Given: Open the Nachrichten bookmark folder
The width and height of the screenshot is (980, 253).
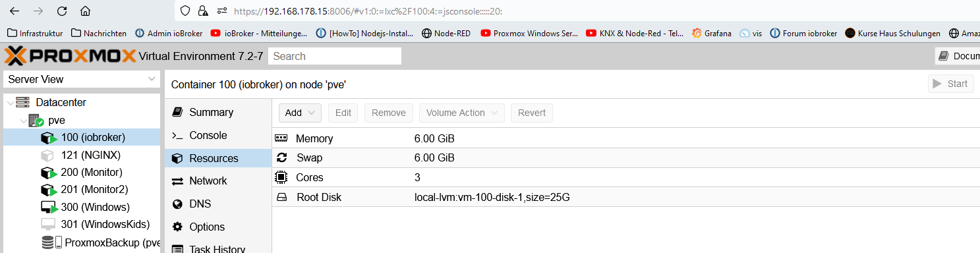Looking at the screenshot, I should pyautogui.click(x=99, y=33).
